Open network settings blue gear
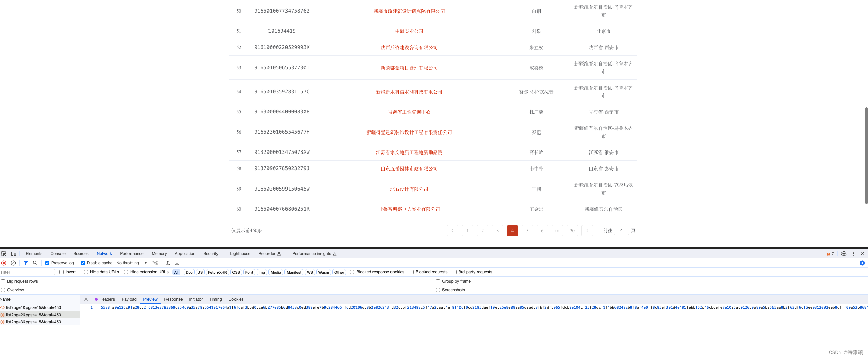The image size is (868, 358). pyautogui.click(x=862, y=263)
